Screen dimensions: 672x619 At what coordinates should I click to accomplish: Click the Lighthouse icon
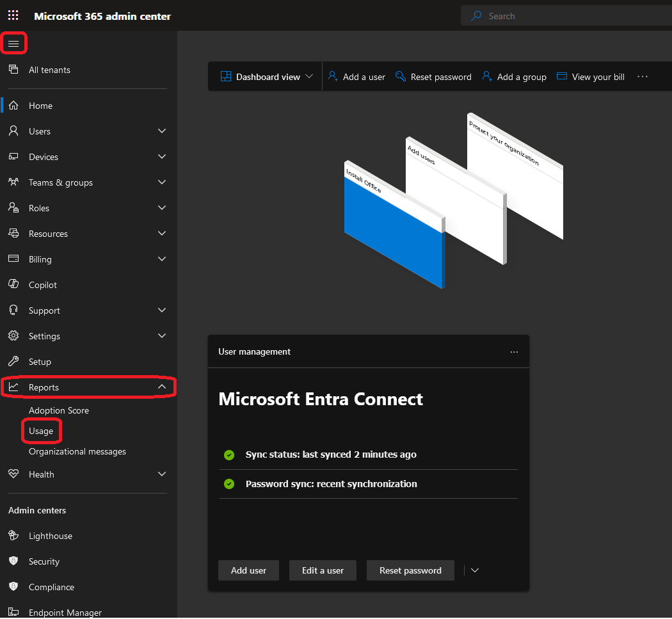(13, 535)
